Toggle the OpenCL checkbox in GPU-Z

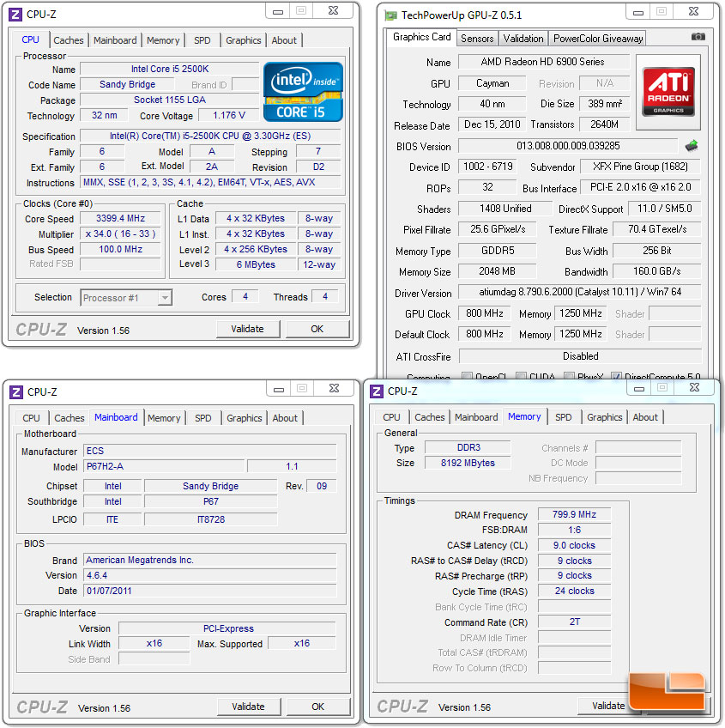(x=467, y=376)
